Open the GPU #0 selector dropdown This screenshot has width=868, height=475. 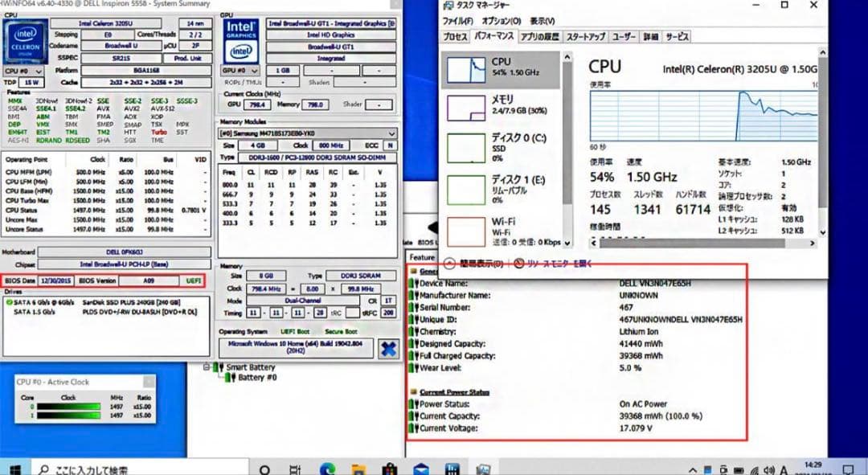pos(240,71)
